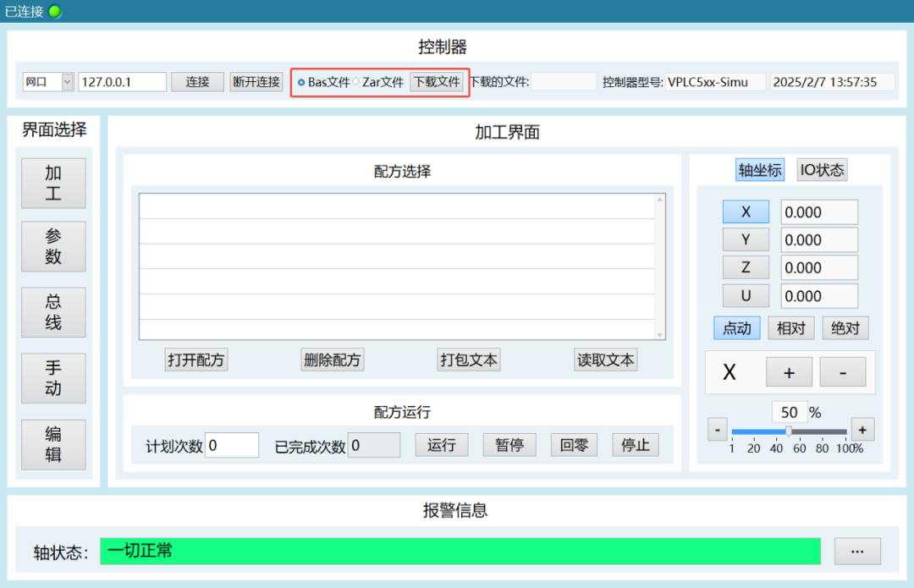Switch to the 总线 interface

tap(53, 312)
